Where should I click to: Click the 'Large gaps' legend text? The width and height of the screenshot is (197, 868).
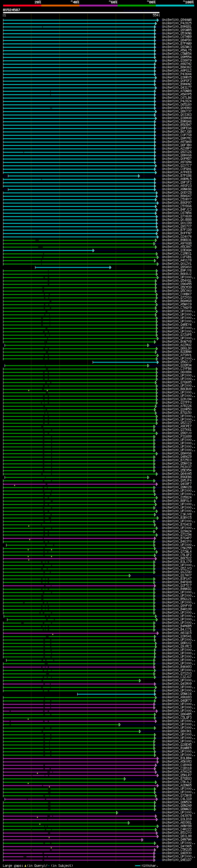13,866
